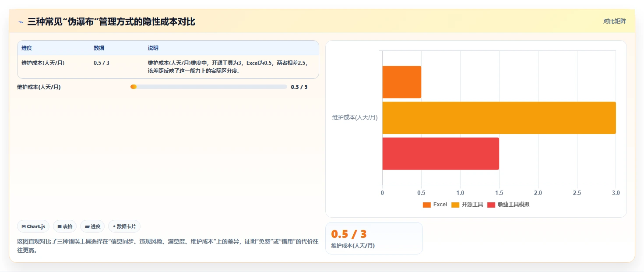Click the yellow 开源工具 bar in chart

point(499,118)
